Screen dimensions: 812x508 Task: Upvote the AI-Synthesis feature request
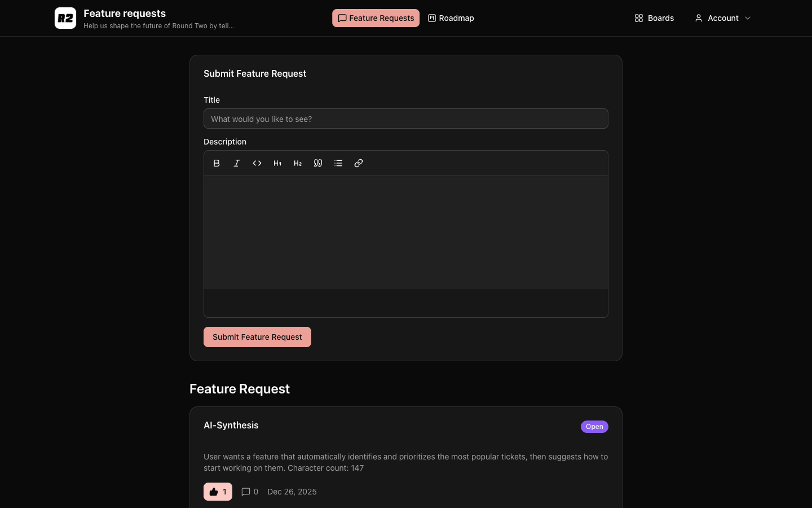218,492
